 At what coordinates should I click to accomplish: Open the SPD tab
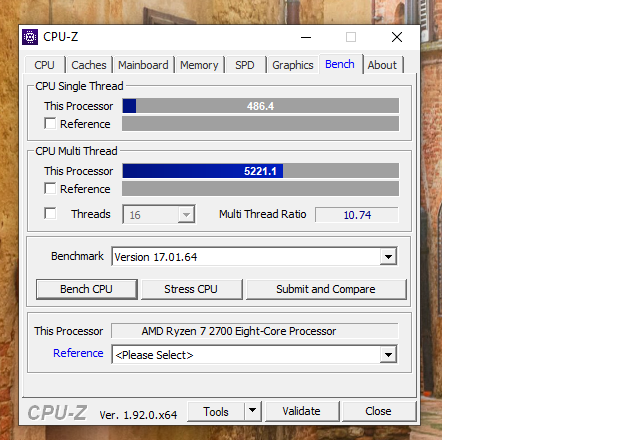245,65
